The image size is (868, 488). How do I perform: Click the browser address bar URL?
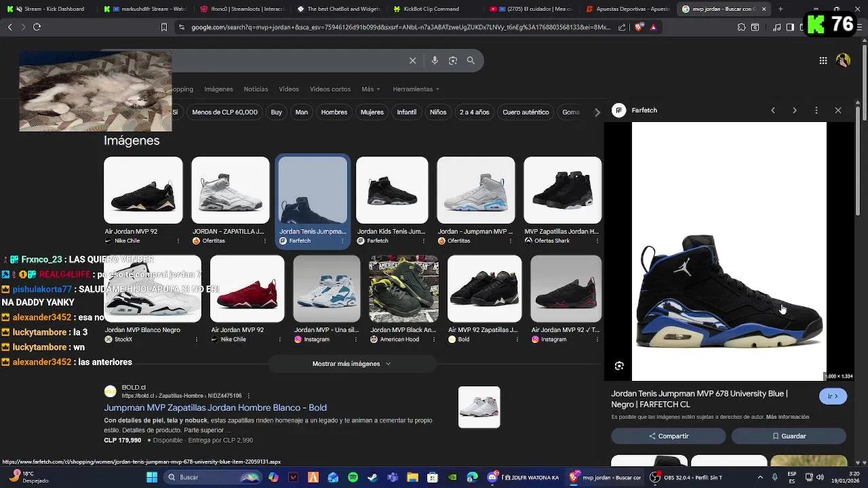[x=400, y=27]
